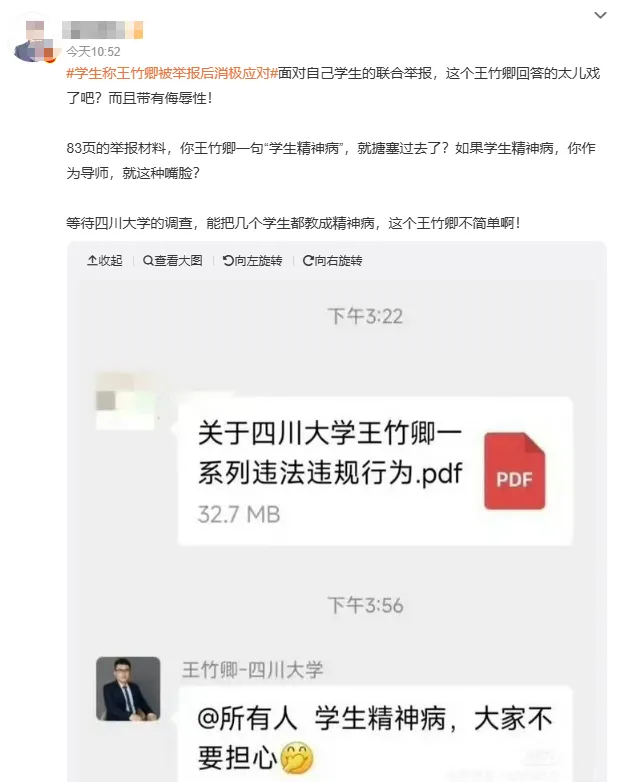Click the 学生精神病 chat message bubble
The height and width of the screenshot is (782, 618).
coord(375,734)
